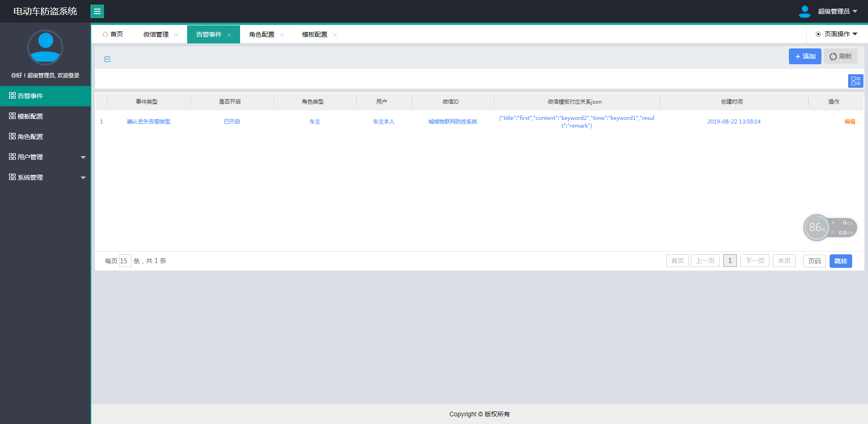Screen dimensions: 868x424
Task: Click the JSON template mapping cell
Action: coord(577,122)
